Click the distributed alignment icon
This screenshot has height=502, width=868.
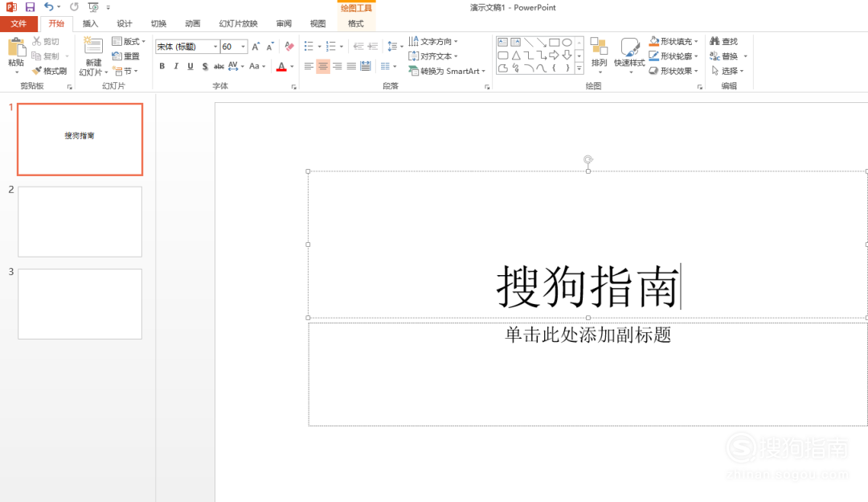coord(366,67)
